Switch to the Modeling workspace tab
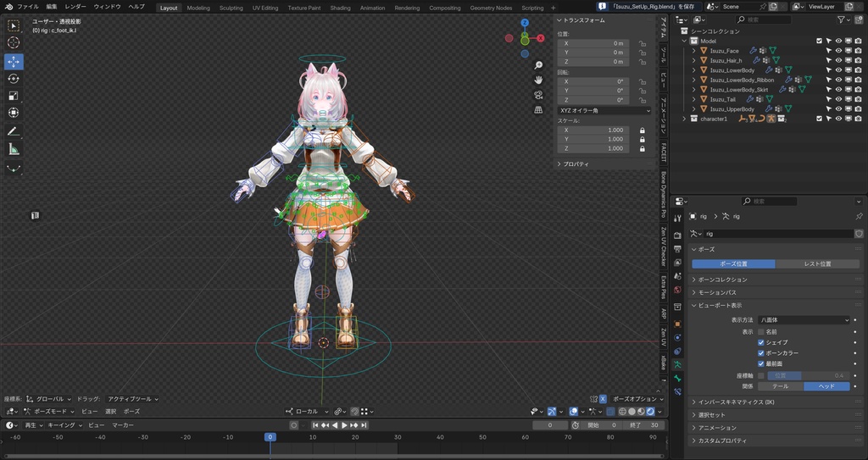Viewport: 868px width, 460px height. 198,8
